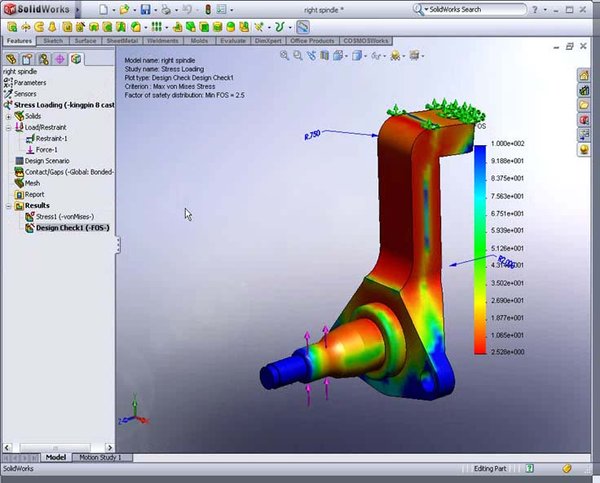
Task: Select the Fillet tool
Action: coord(136,27)
